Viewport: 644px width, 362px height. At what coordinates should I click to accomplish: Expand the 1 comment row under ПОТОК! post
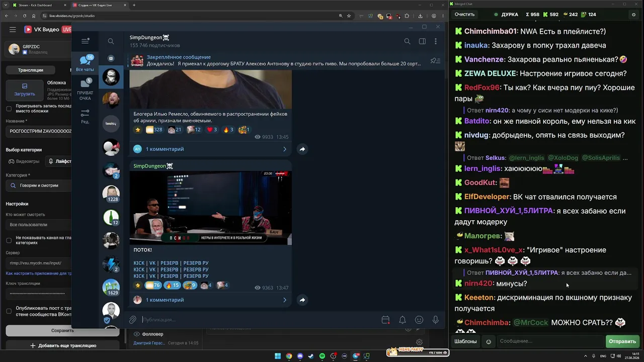click(210, 300)
